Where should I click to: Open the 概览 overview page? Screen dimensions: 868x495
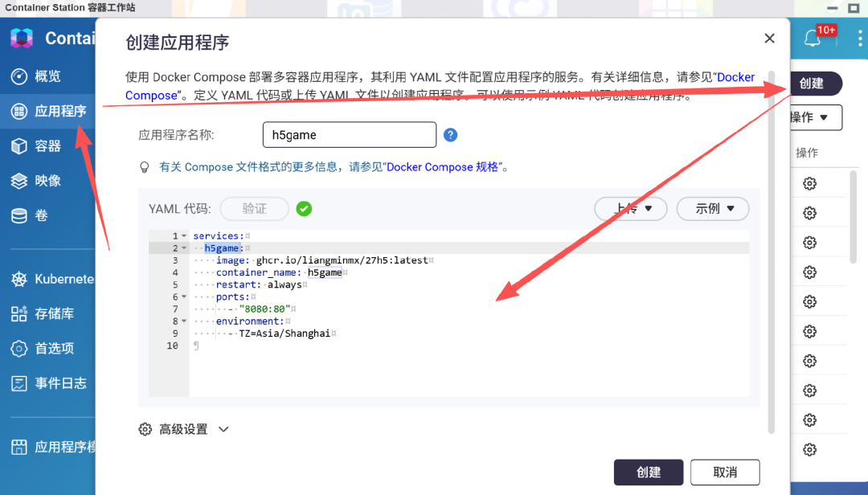pos(47,76)
